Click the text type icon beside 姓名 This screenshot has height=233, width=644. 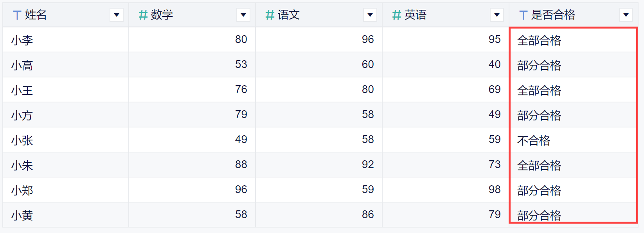17,15
